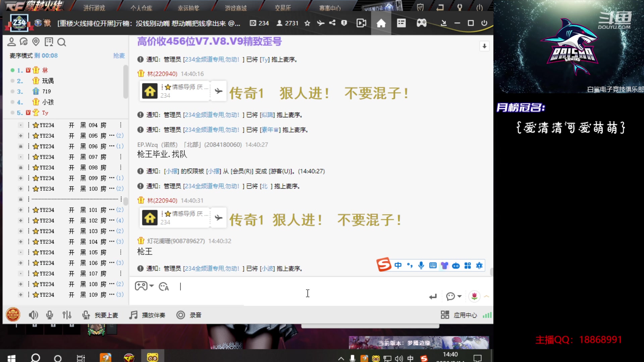Open Sogou IME soft keyboard icon
The width and height of the screenshot is (644, 362).
(433, 265)
